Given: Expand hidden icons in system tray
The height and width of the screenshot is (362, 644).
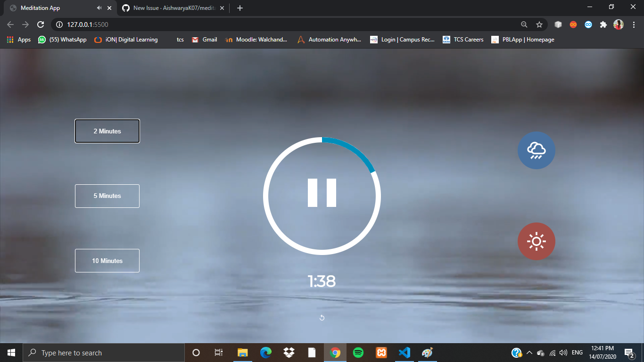Looking at the screenshot, I should [x=529, y=352].
